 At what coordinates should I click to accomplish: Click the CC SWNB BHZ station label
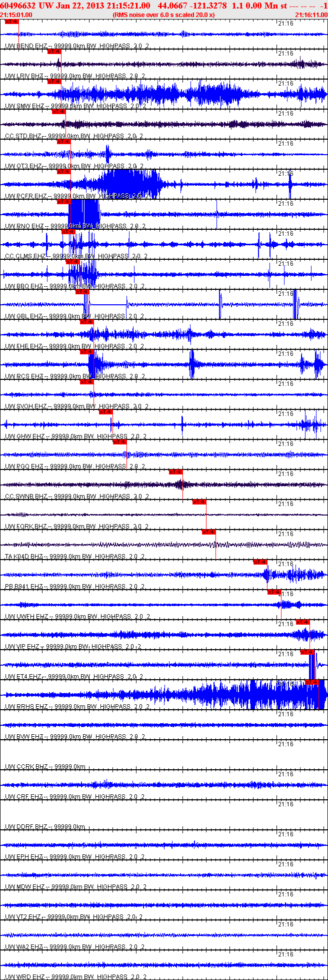tap(76, 497)
